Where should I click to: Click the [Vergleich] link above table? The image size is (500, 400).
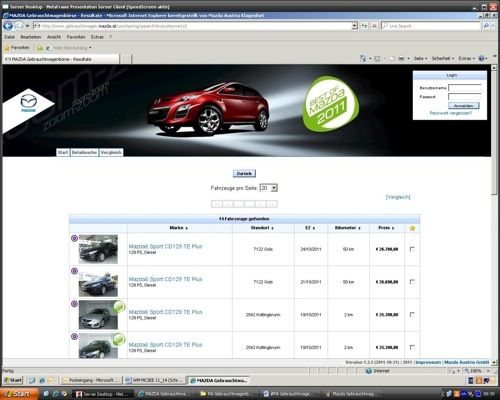tap(398, 197)
